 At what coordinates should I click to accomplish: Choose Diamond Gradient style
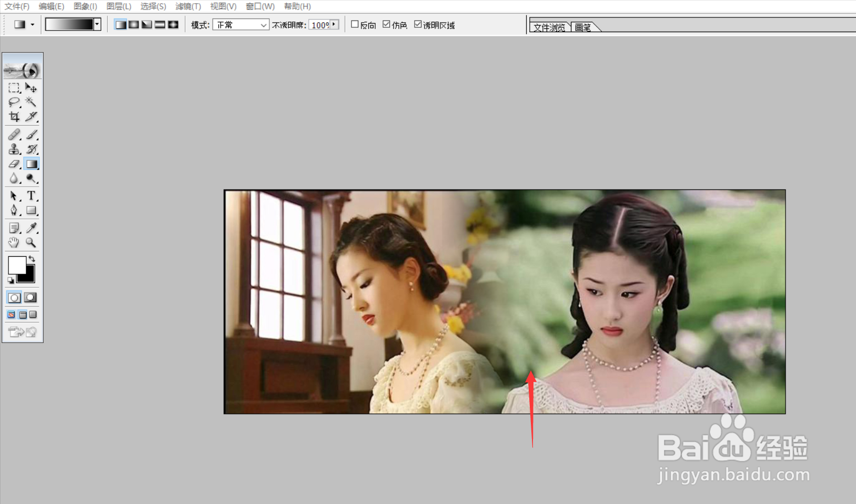click(173, 25)
